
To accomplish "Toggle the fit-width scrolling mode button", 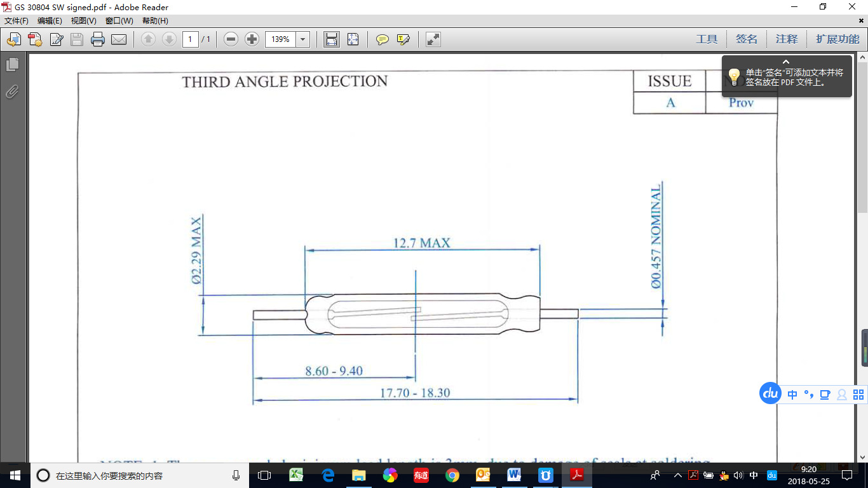I will pos(331,39).
